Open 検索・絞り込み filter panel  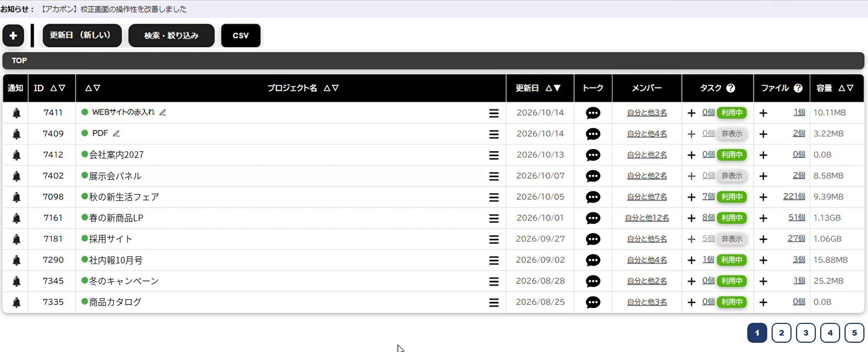pyautogui.click(x=171, y=36)
